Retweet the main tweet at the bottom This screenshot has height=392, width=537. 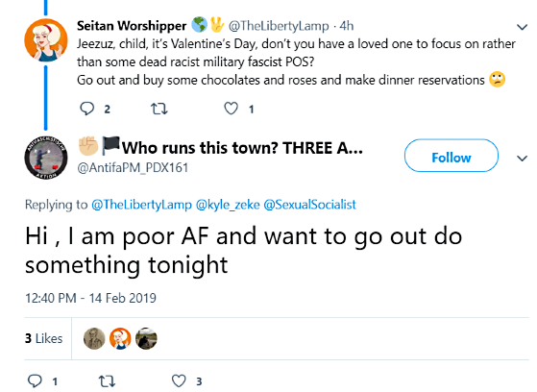coord(107,381)
